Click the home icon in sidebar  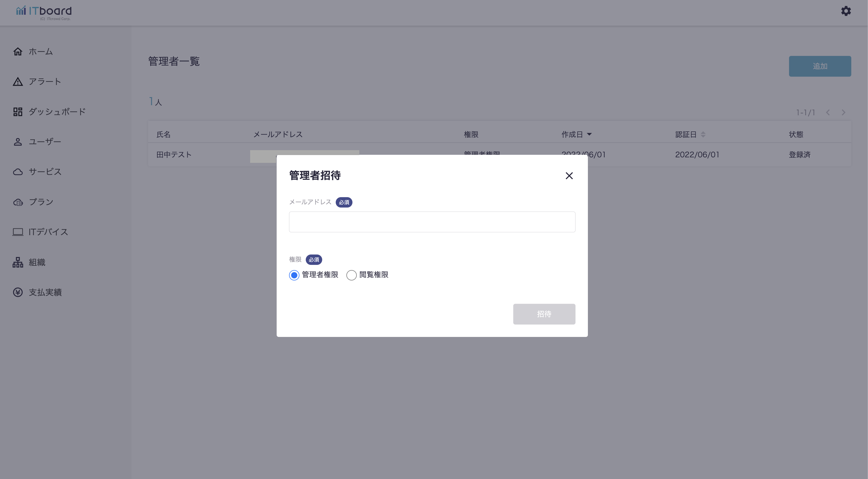pyautogui.click(x=18, y=52)
